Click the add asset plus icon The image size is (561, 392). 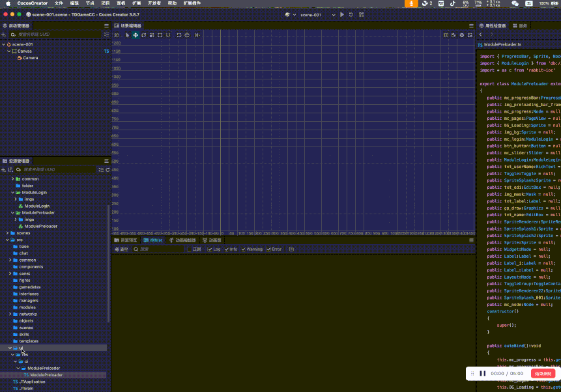coord(3,169)
